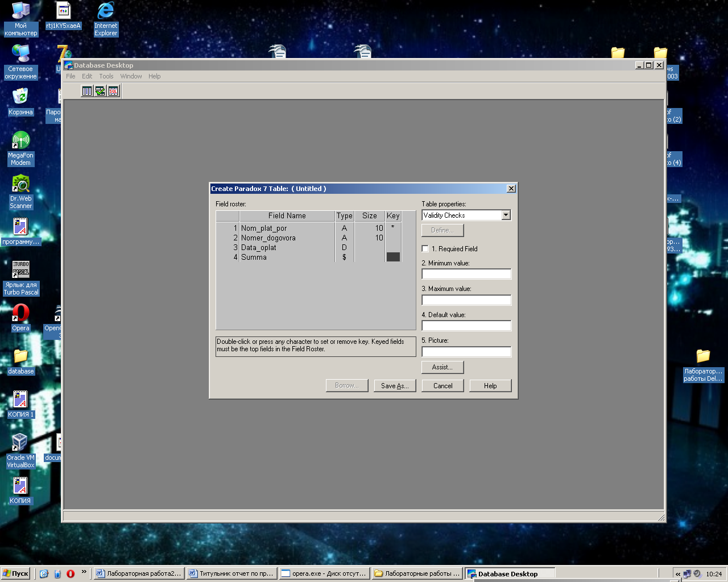Screen dimensions: 728x582
Task: Open the КОПИЯ 1 desktop file
Action: tap(20, 404)
